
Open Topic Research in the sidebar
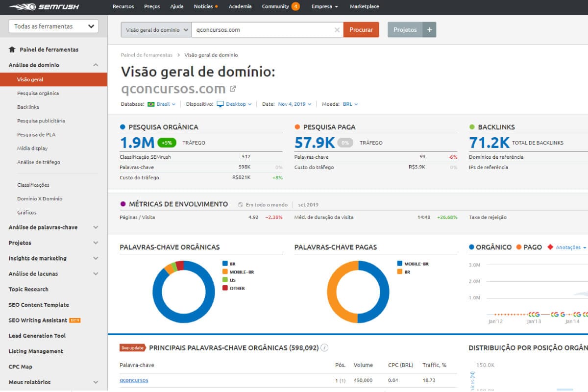pos(28,289)
